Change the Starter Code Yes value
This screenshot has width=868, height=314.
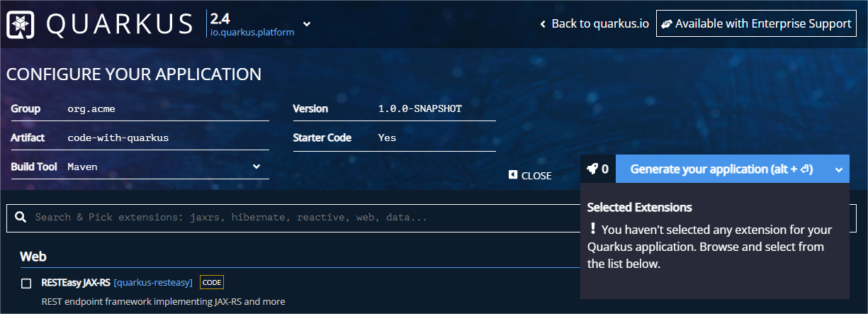pos(436,138)
